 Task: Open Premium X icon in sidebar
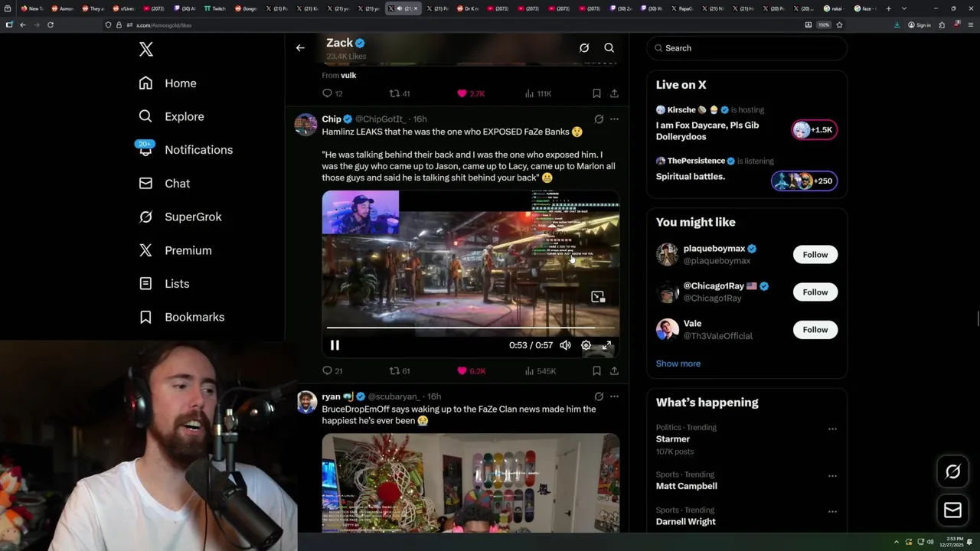[x=145, y=250]
